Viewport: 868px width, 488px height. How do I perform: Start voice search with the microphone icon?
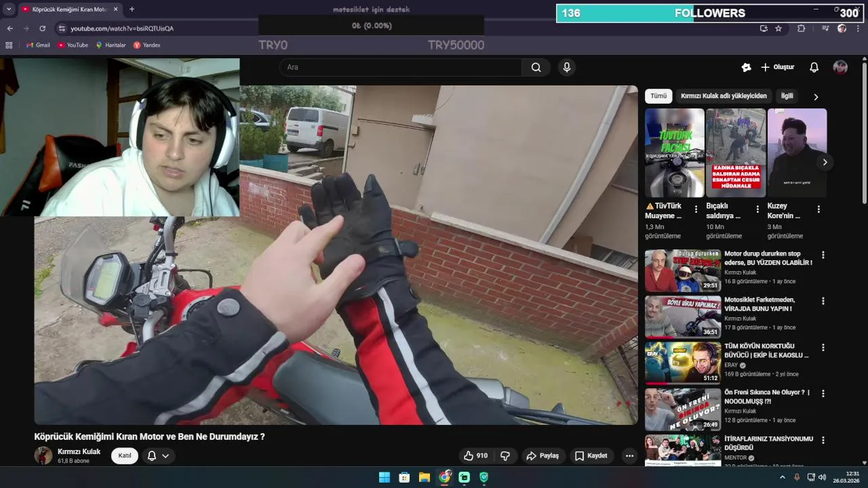(567, 67)
